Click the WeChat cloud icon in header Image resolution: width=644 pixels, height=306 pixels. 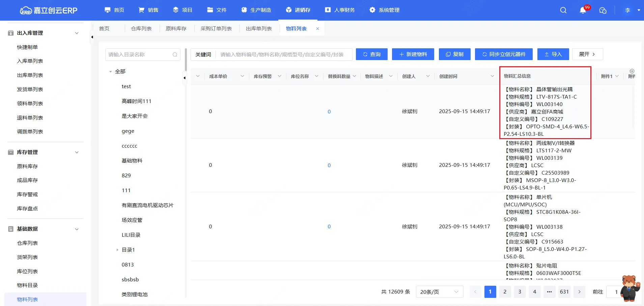pos(603,10)
